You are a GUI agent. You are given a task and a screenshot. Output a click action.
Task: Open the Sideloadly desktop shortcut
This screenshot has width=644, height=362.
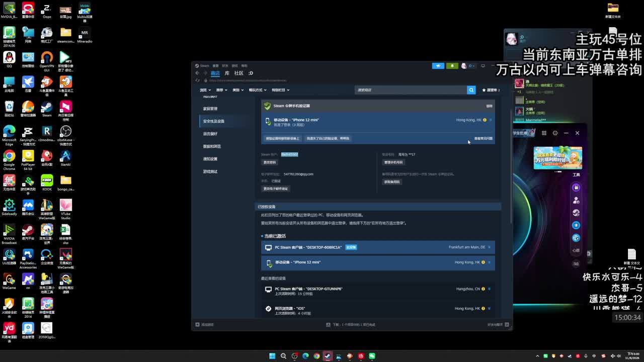(x=9, y=208)
